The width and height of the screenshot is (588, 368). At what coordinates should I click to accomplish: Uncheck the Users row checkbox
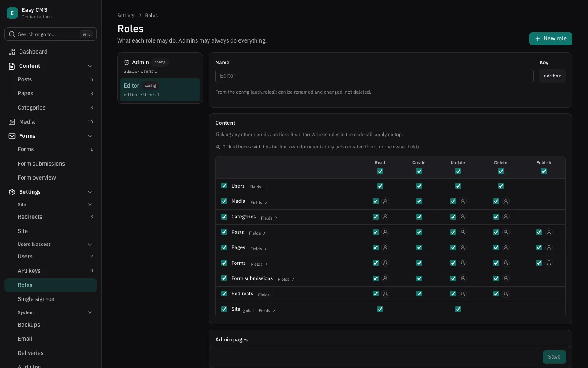tap(224, 186)
